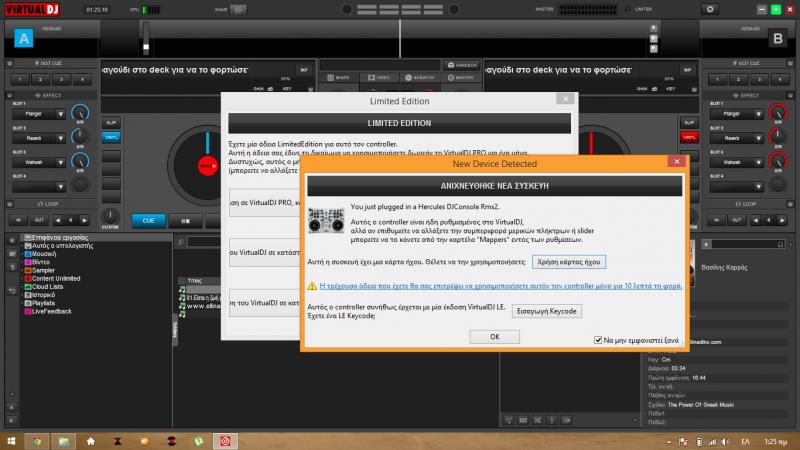Toggle SLIP mode on left deck
This screenshot has width=800, height=450.
(111, 122)
